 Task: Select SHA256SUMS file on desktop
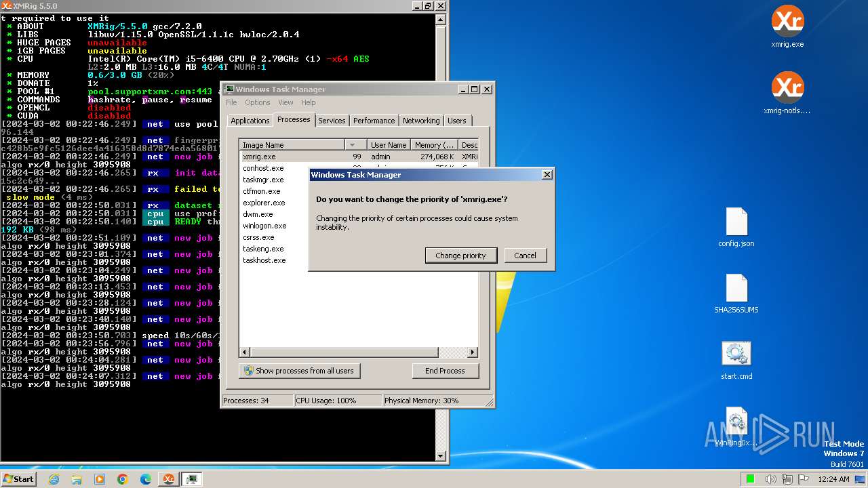click(736, 294)
